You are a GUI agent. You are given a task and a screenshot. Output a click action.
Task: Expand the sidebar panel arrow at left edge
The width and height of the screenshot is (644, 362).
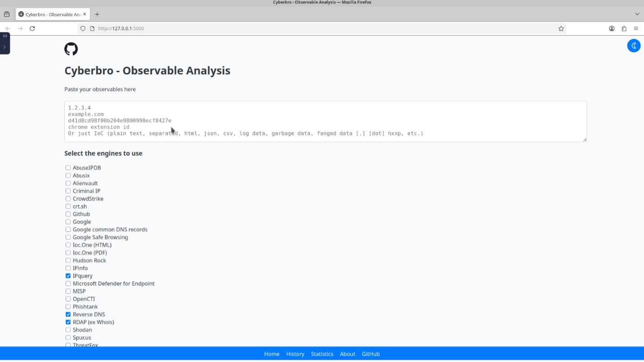[x=5, y=47]
